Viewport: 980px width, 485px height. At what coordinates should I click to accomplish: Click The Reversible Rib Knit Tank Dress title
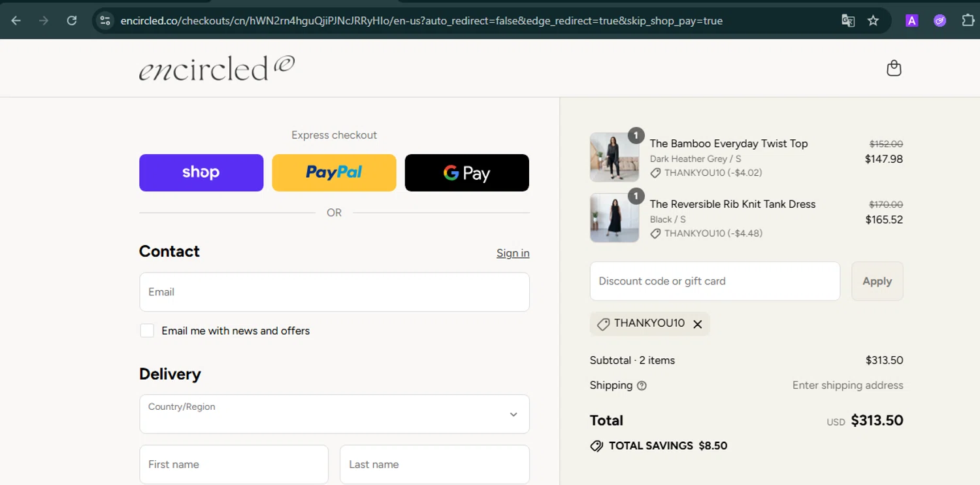coord(732,205)
